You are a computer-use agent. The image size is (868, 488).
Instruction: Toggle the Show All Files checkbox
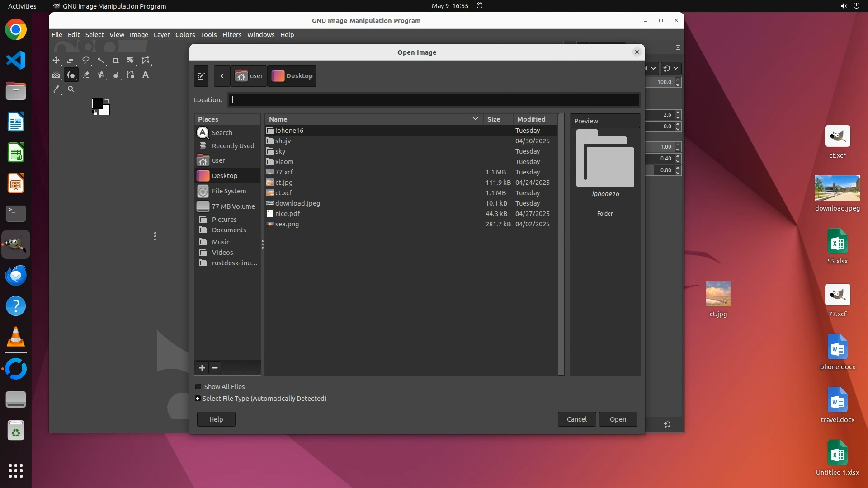[x=198, y=387]
